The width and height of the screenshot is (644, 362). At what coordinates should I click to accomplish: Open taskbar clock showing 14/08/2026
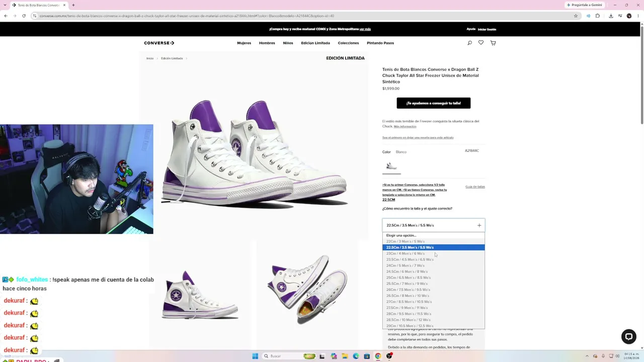(x=631, y=356)
